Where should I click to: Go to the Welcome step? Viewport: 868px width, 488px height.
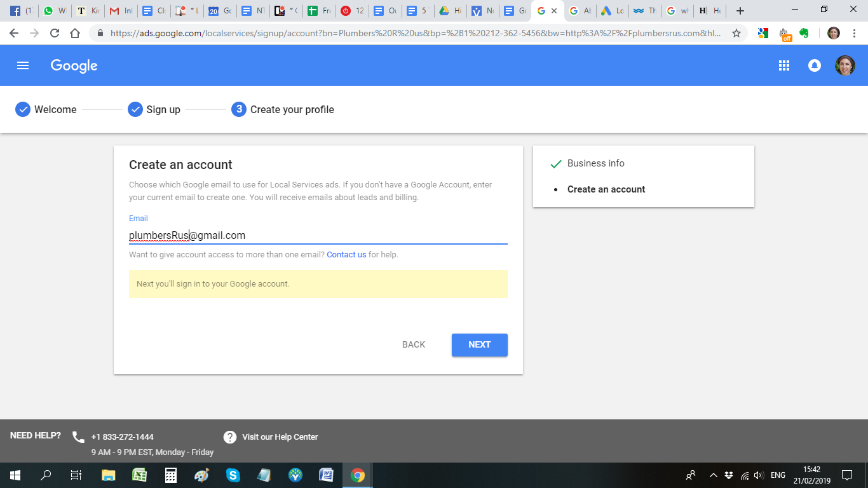pyautogui.click(x=46, y=109)
